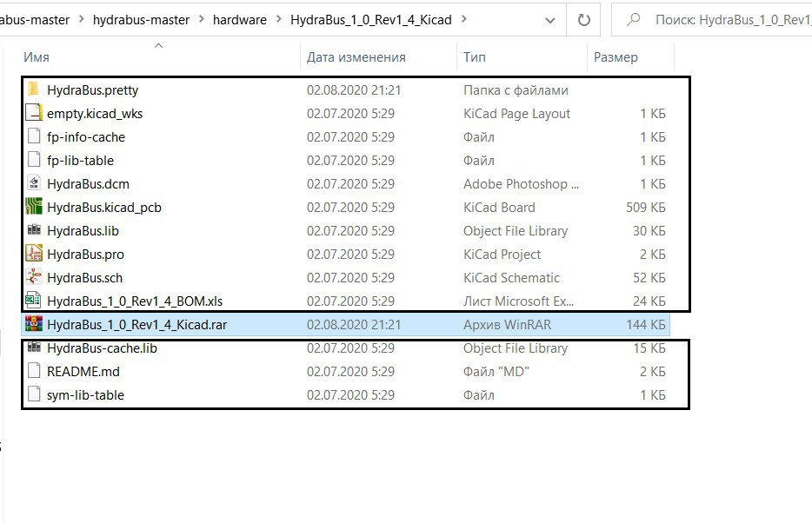Image resolution: width=812 pixels, height=523 pixels.
Task: Refresh the folder with the reload icon
Action: tap(583, 20)
